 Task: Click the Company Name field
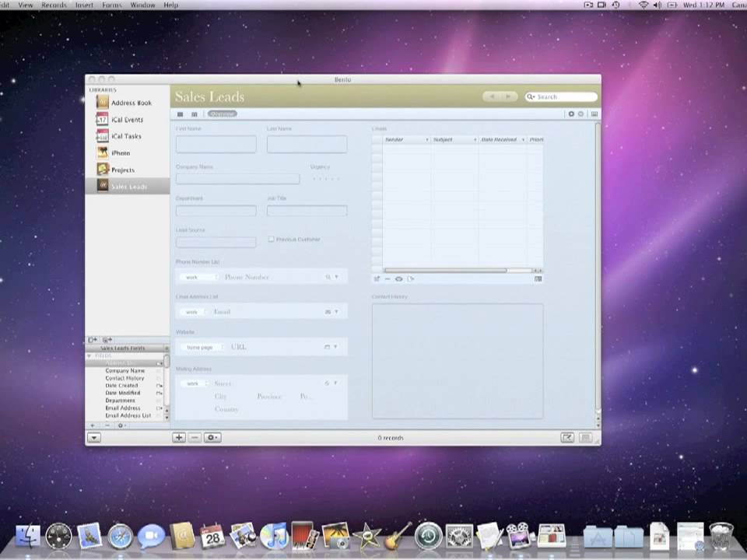[238, 179]
